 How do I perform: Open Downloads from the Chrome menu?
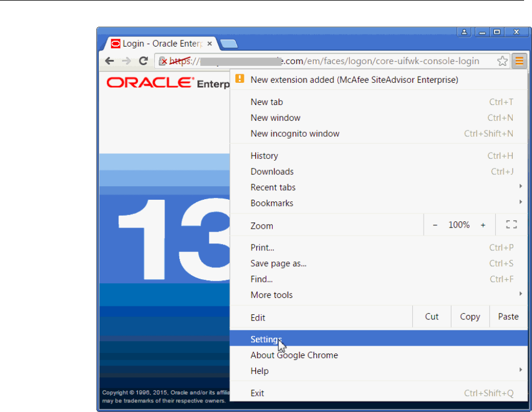coord(379,171)
